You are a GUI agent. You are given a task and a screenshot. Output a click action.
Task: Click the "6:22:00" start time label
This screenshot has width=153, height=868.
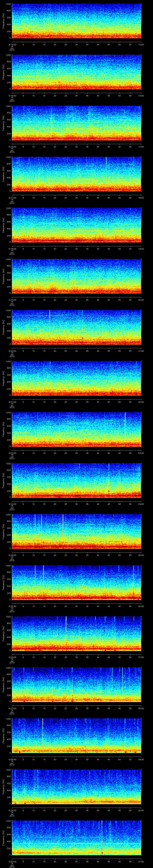pos(12,453)
